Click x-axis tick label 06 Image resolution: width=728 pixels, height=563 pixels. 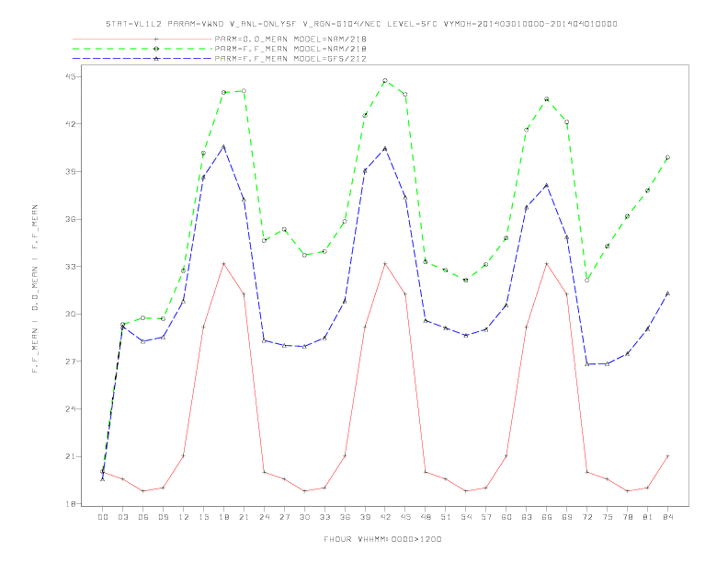tap(143, 517)
